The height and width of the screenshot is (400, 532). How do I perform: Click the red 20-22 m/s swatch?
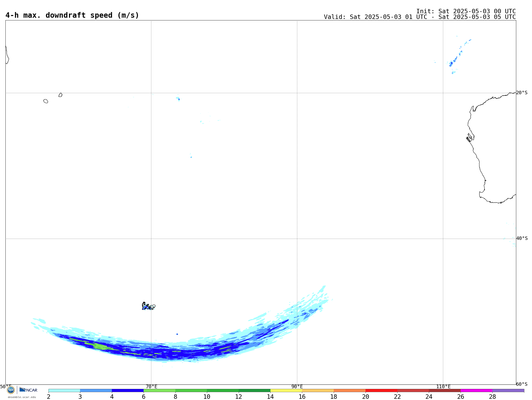[381, 391]
